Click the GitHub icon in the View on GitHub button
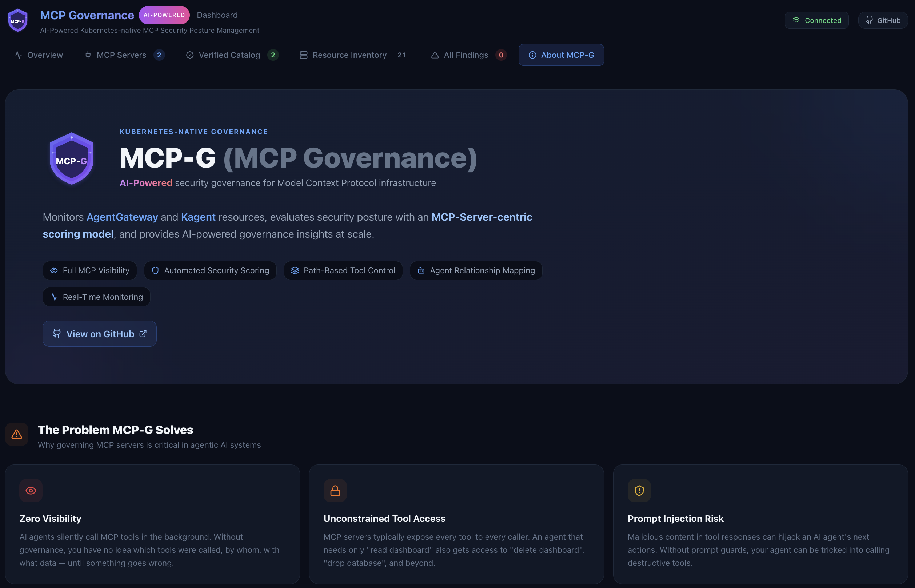Viewport: 915px width, 588px height. click(56, 333)
